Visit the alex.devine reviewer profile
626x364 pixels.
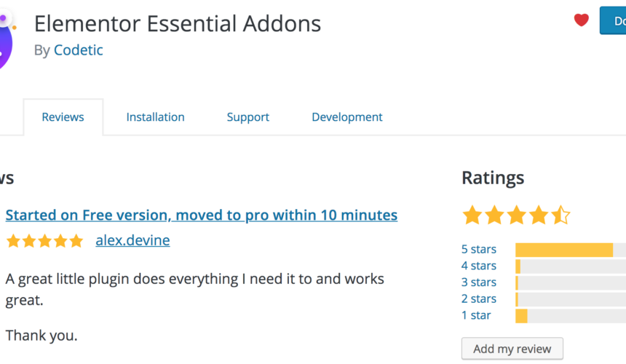click(132, 240)
